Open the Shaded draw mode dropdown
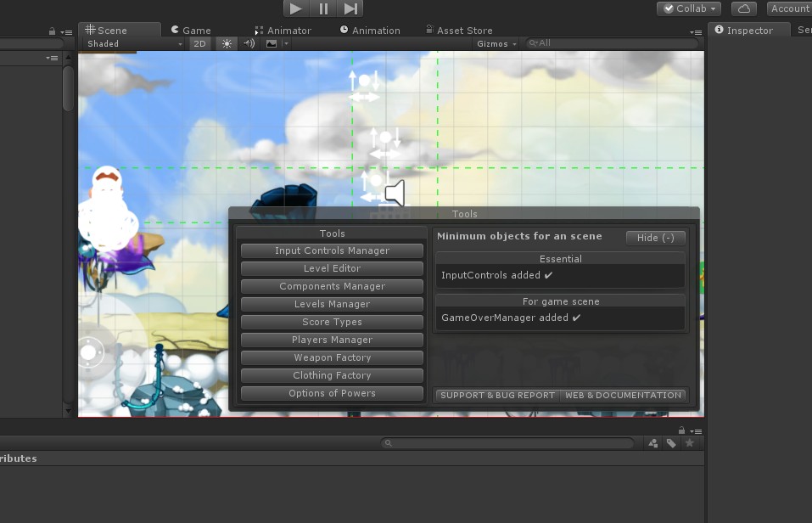 tap(135, 43)
